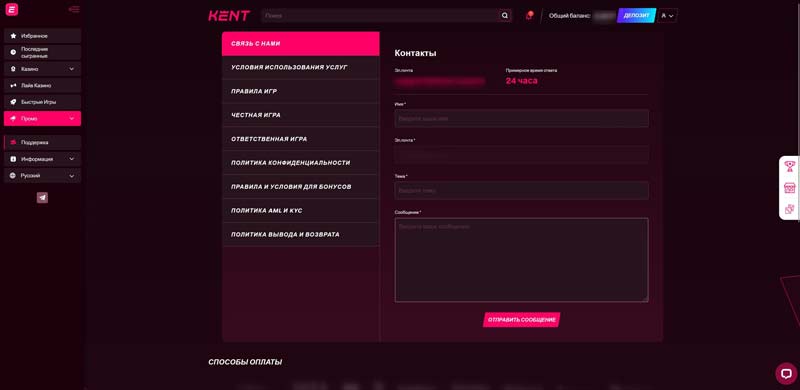The width and height of the screenshot is (800, 390).
Task: Expand the Казино sidebar menu
Action: click(x=42, y=69)
